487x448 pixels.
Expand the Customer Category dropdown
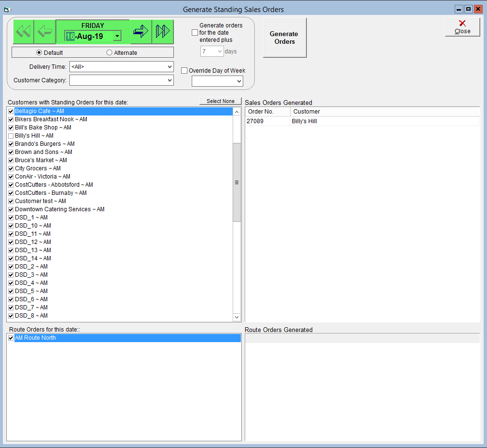click(170, 80)
